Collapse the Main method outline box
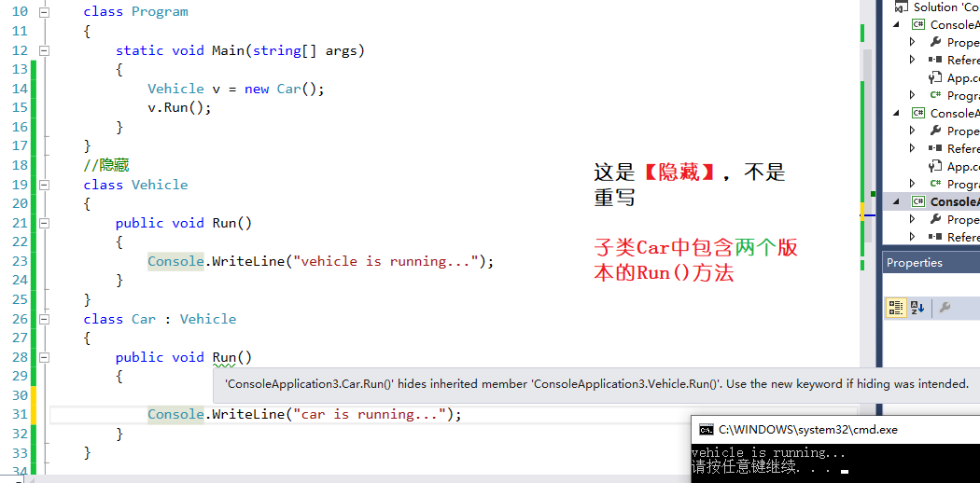980x483 pixels. pos(43,50)
